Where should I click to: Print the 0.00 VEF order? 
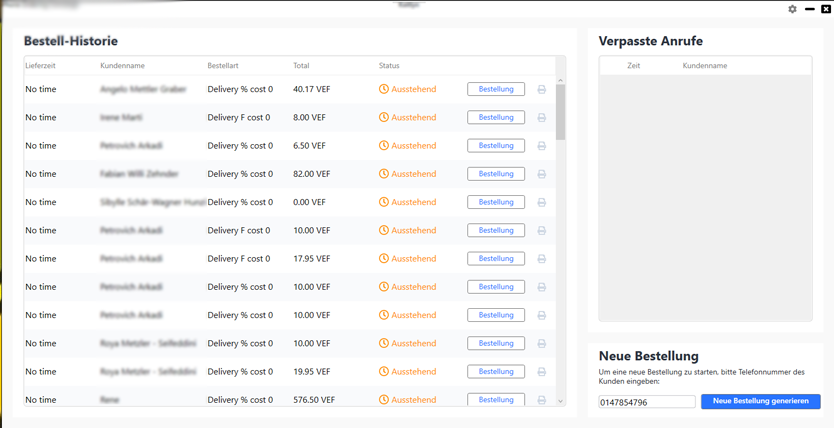click(541, 202)
